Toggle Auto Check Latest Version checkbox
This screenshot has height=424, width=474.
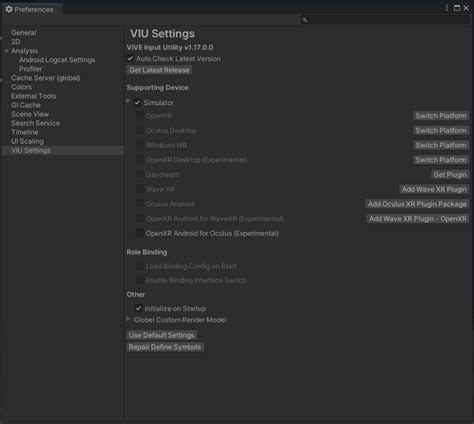(x=130, y=59)
